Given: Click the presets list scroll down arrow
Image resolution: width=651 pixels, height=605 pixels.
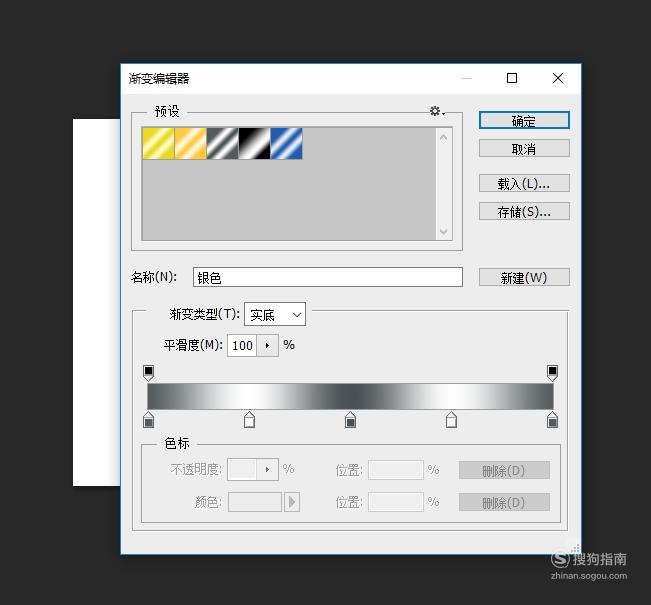Looking at the screenshot, I should click(x=443, y=231).
